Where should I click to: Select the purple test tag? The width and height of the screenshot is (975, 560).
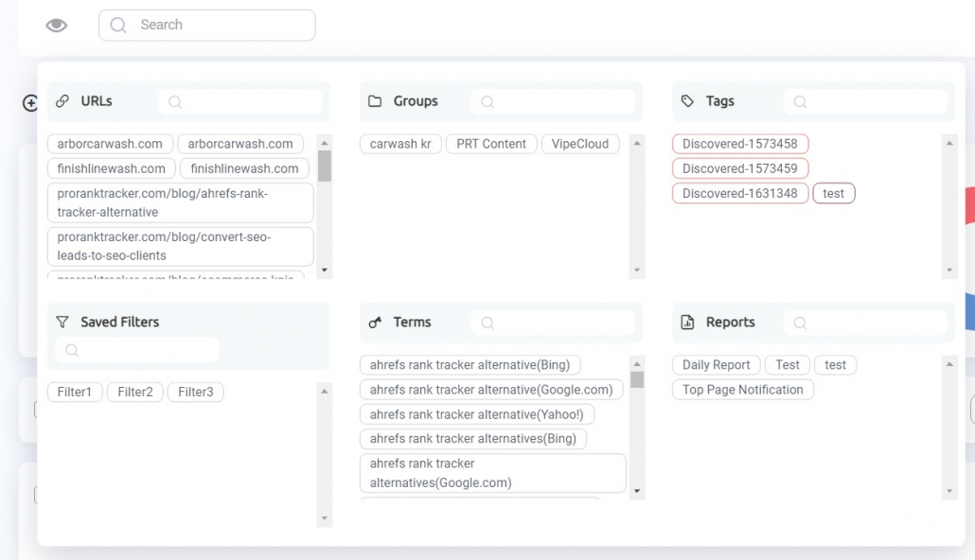[834, 193]
